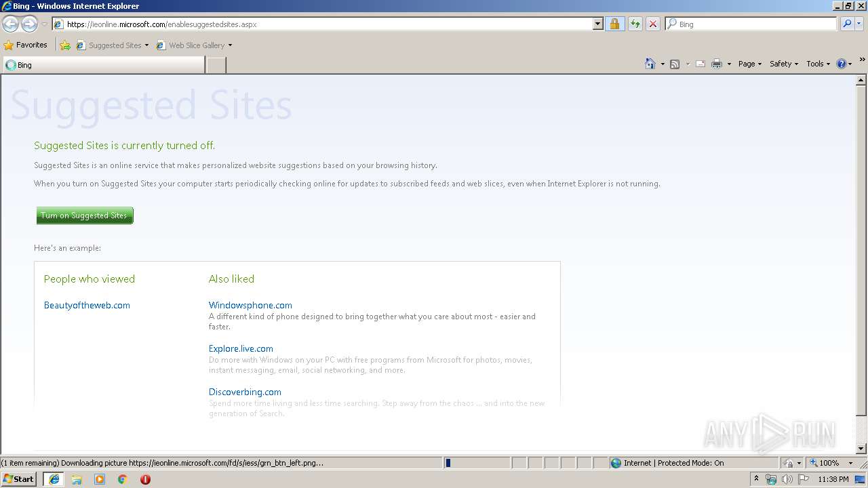Run search with the magnifier icon

[x=846, y=24]
